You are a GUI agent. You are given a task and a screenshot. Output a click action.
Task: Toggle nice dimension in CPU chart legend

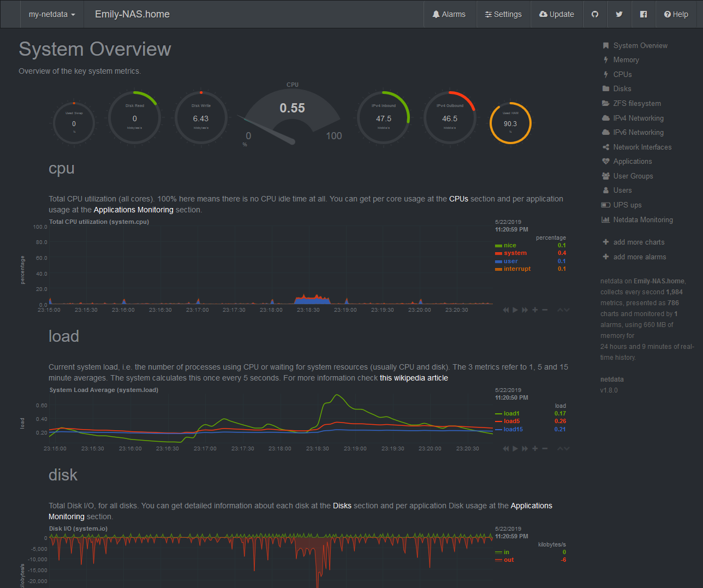pyautogui.click(x=510, y=246)
